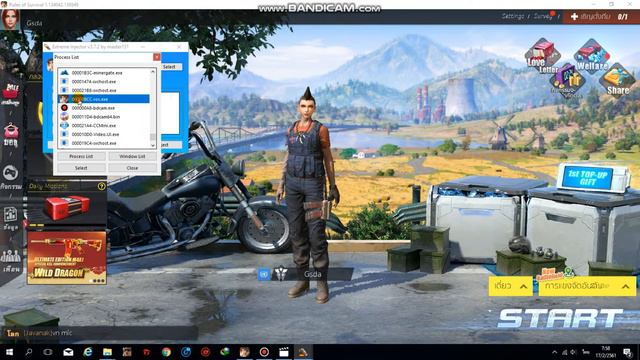Click the START button
The height and width of the screenshot is (360, 640).
coord(560,318)
